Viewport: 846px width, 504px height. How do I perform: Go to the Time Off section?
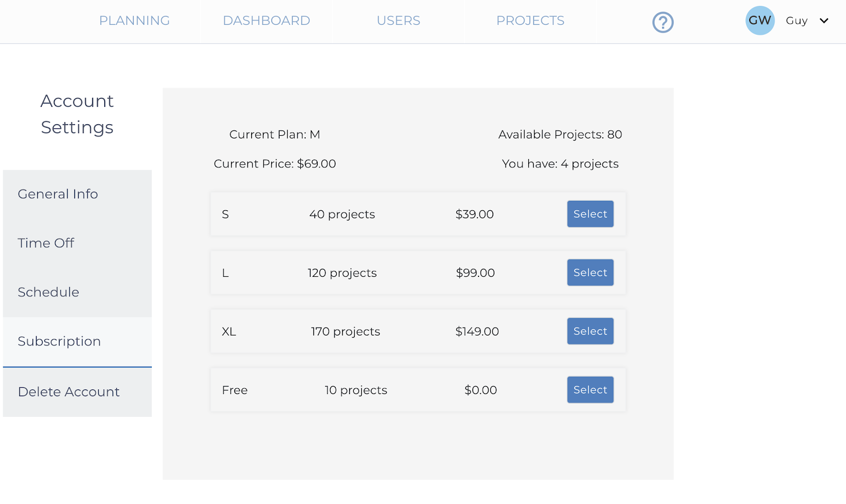click(x=46, y=243)
